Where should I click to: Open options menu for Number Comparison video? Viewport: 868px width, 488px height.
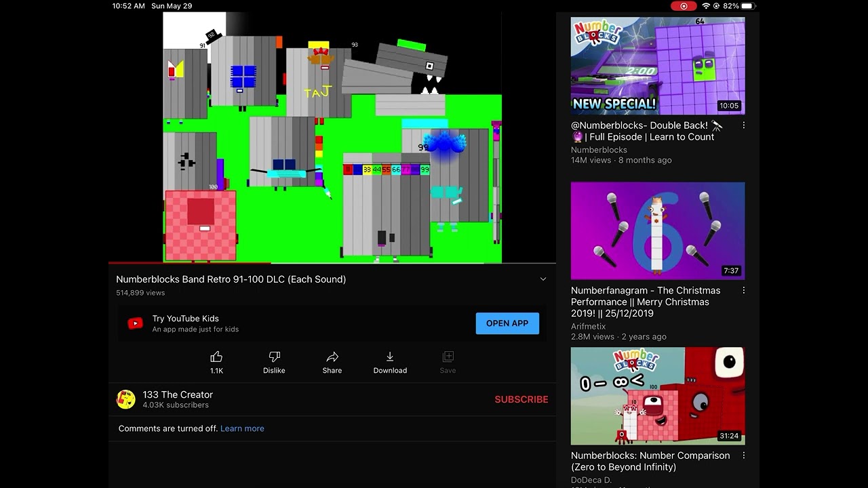click(x=744, y=455)
